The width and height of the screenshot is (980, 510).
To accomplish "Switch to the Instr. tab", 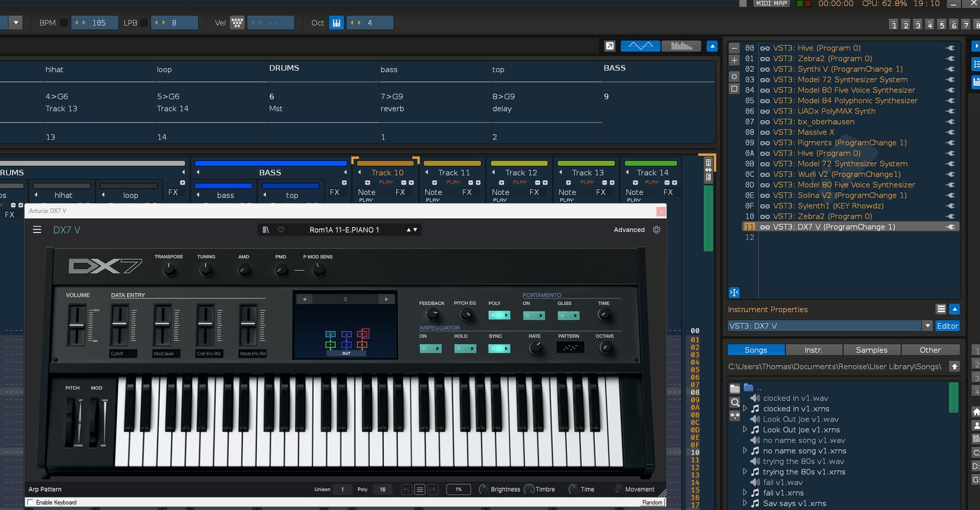I will pos(813,350).
